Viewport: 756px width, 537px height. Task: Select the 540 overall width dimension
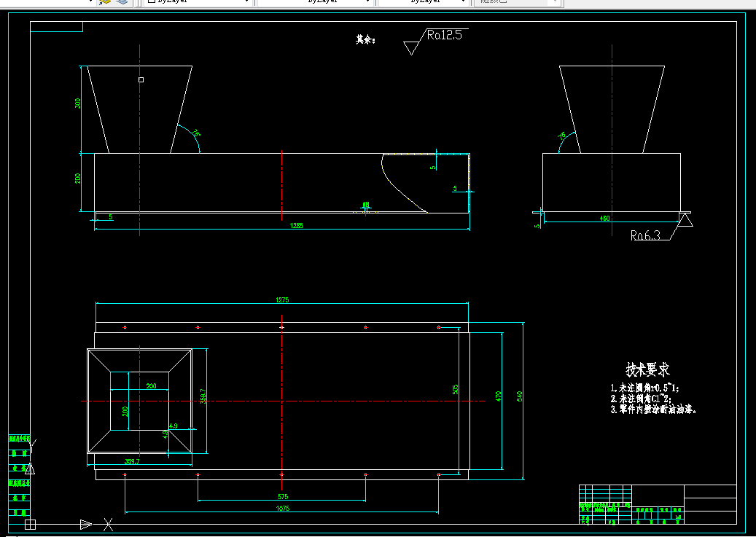point(520,396)
